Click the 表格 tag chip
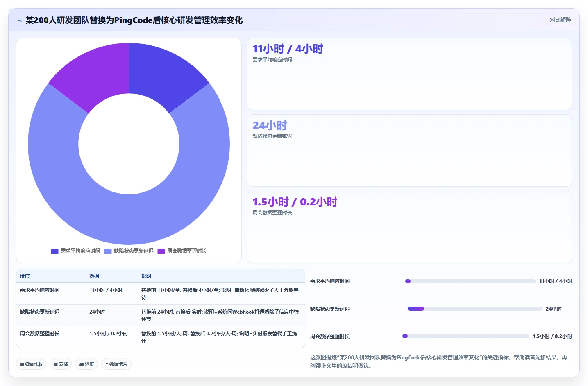Viewport: 588px width, 386px height. (61, 364)
